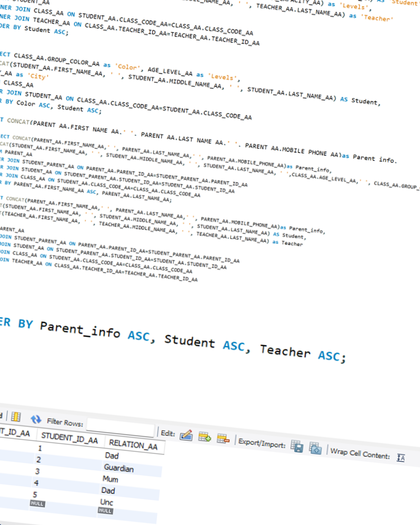Image resolution: width=420 pixels, height=525 pixels.
Task: Select 'Dad' cell in student 4 row
Action: coord(108,491)
